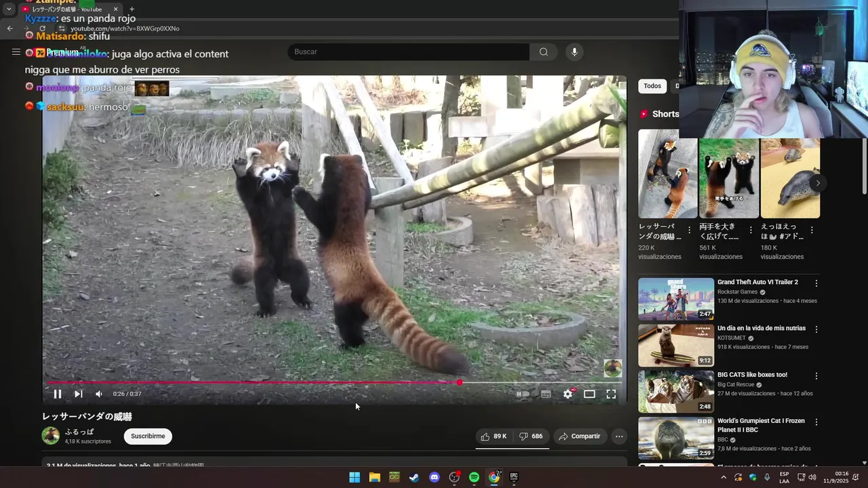Open Grand Theft Auto VI Trailer 2 title

(757, 282)
